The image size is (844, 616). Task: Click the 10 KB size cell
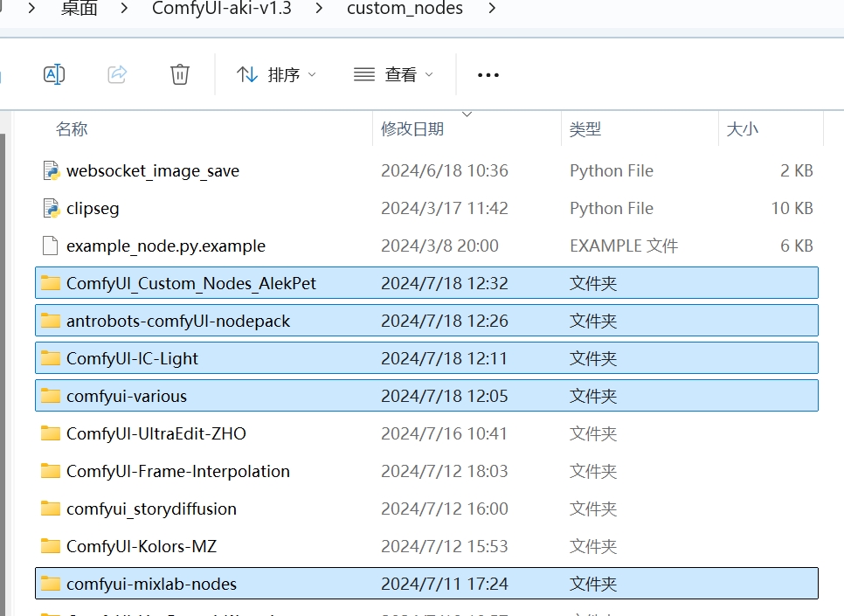[792, 208]
